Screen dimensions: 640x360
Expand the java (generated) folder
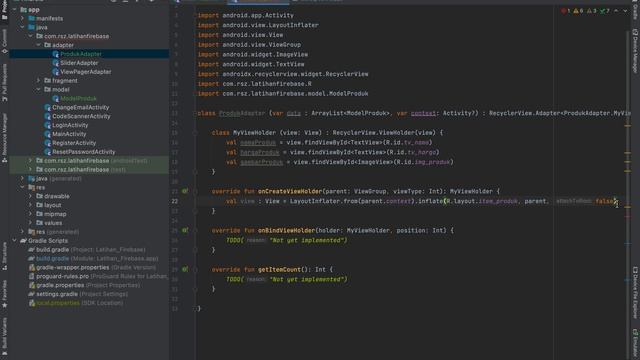click(x=23, y=178)
